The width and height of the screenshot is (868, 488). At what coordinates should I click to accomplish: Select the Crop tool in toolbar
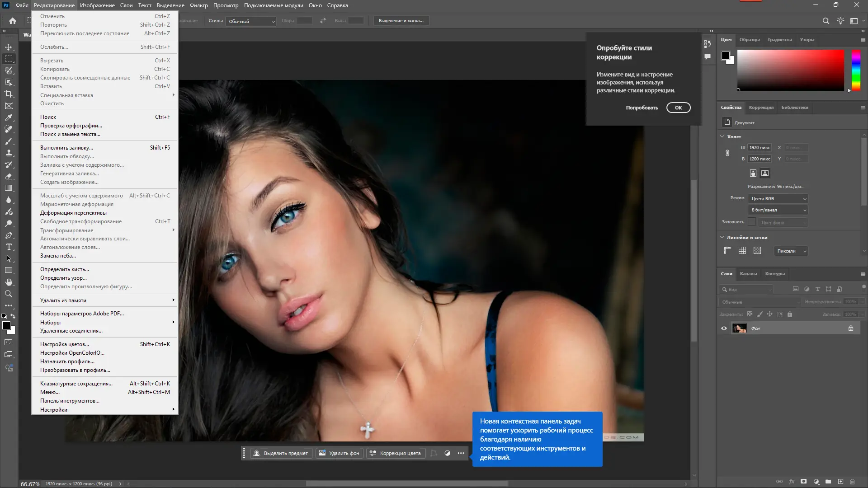click(9, 94)
